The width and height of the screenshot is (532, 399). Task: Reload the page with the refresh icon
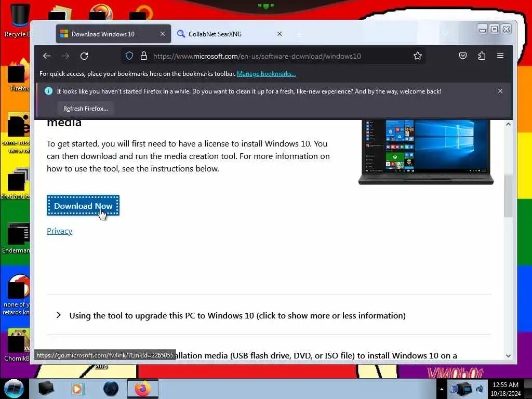tap(84, 56)
